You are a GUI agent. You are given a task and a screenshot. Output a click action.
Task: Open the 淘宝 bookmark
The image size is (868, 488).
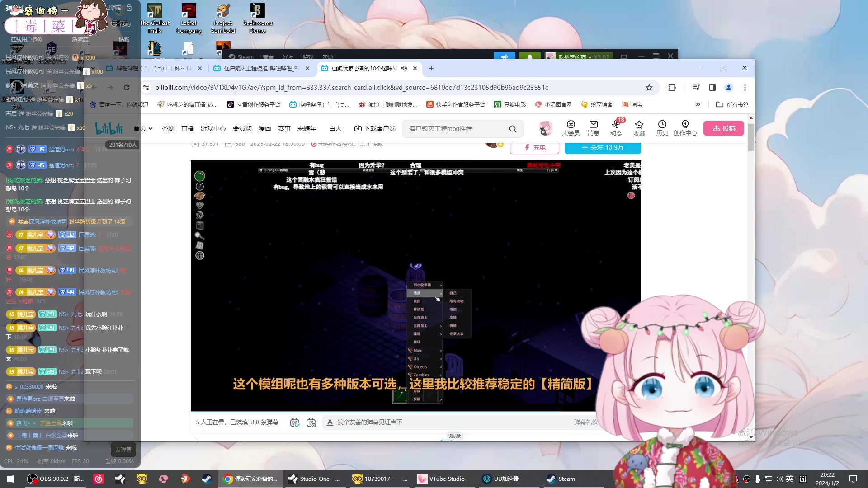tap(632, 104)
